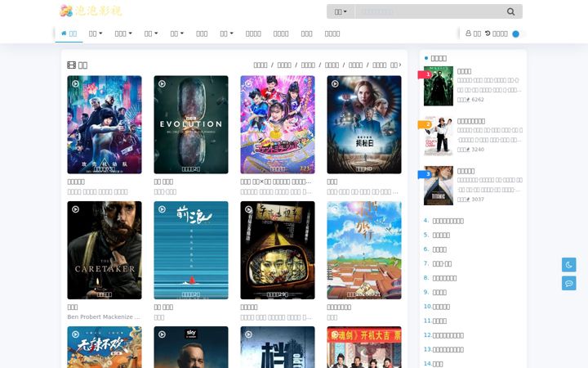Viewport: 588px width, 368px height.
Task: Click the film strip icon beside the section heading
Action: tap(72, 65)
